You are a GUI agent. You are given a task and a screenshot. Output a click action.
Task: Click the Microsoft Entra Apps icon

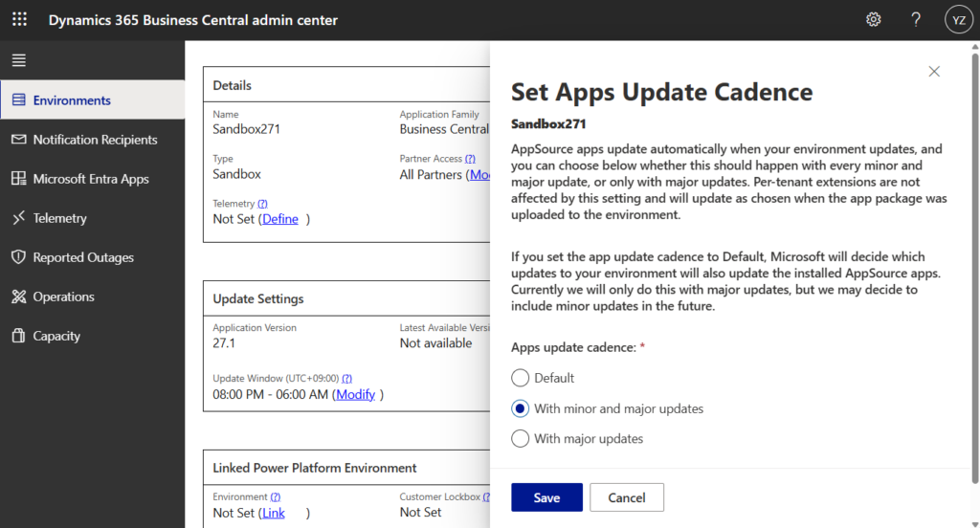18,179
